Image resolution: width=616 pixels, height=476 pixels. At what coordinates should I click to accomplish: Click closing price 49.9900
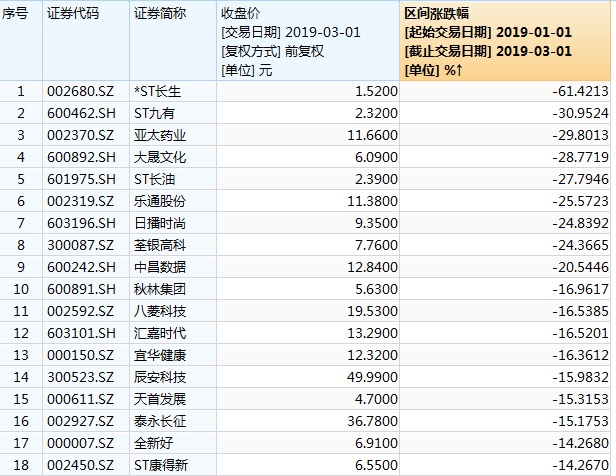point(308,377)
